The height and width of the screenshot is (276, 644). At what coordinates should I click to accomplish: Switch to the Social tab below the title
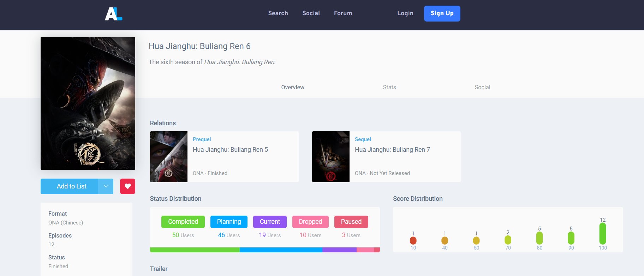tap(482, 87)
